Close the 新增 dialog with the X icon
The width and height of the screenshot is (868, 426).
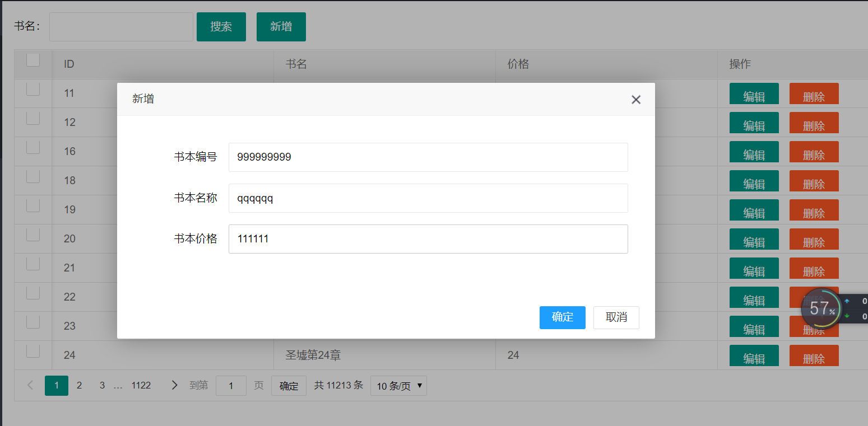click(635, 100)
